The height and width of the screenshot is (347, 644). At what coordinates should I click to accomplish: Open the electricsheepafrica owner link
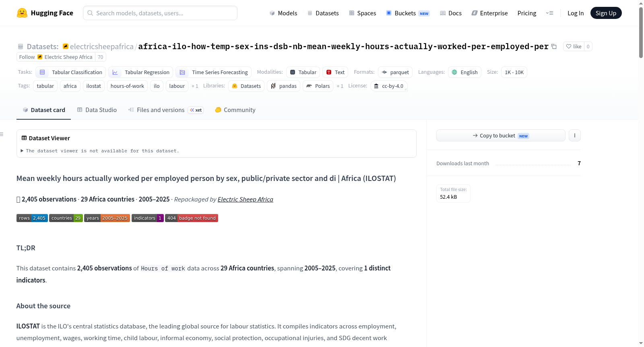click(x=101, y=46)
